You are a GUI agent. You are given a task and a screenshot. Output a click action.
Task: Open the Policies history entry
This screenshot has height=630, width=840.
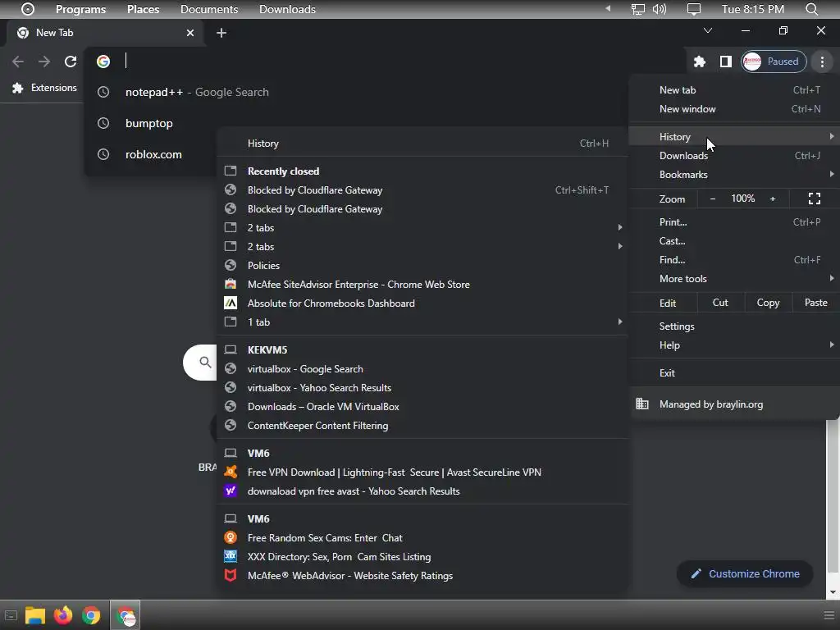pos(422,266)
